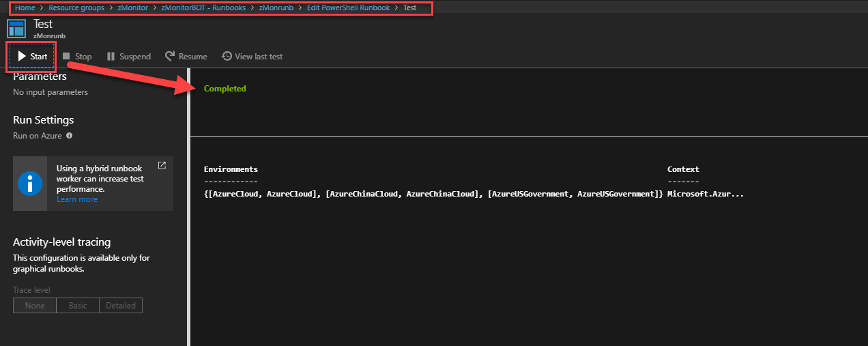Open hybrid runbook worker external link icon
868x346 pixels.
[x=162, y=165]
